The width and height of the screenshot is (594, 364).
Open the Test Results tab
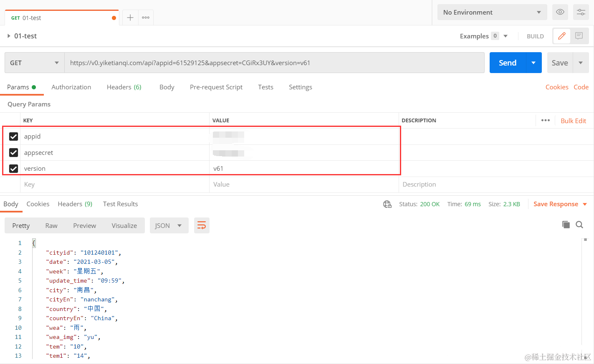pyautogui.click(x=121, y=204)
